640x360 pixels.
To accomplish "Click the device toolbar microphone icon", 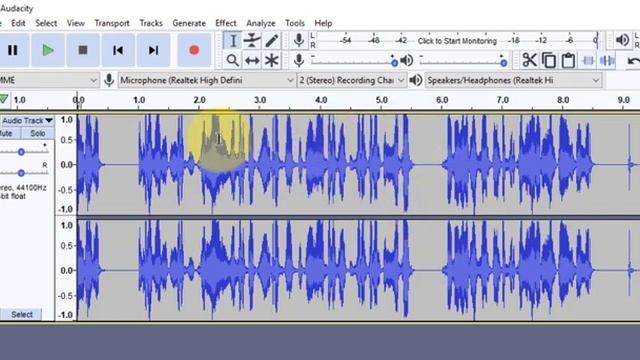I will point(109,80).
